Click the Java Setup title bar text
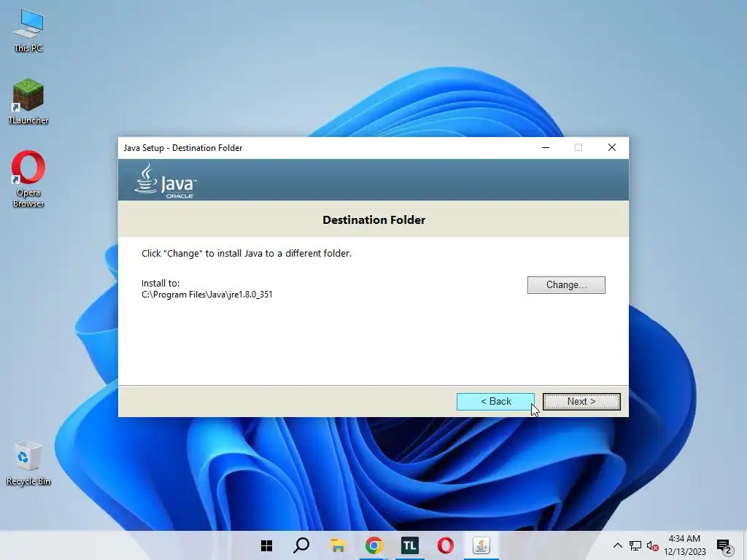747x560 pixels. coord(183,148)
